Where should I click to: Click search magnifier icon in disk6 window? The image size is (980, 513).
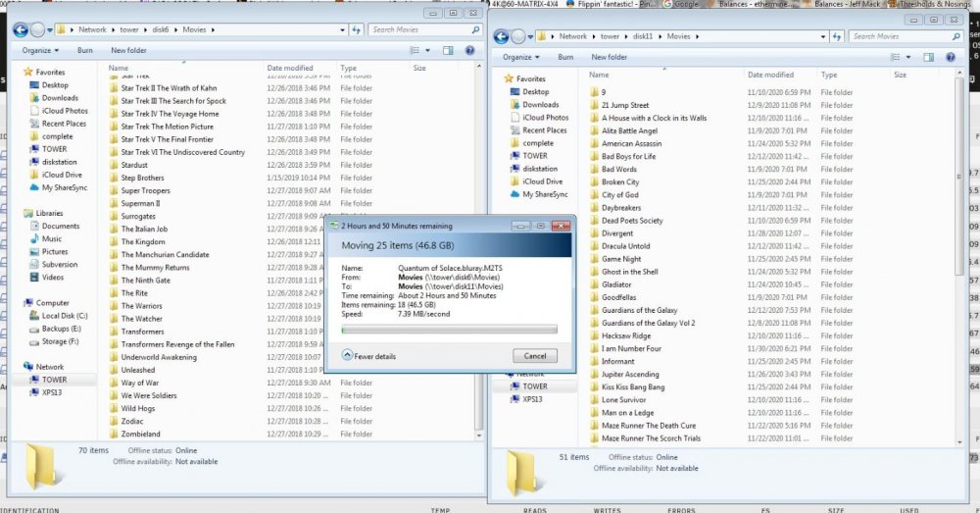[x=475, y=29]
